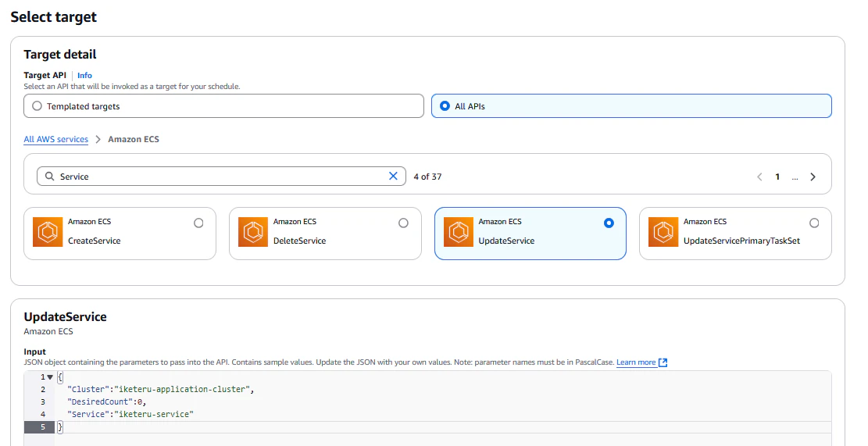Click the UpdateService Amazon ECS icon
Image resolution: width=868 pixels, height=446 pixels.
459,232
